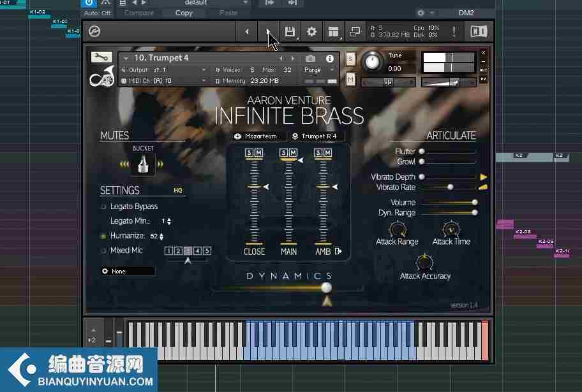Open the Purge dropdown menu
This screenshot has width=582, height=392.
[x=318, y=69]
